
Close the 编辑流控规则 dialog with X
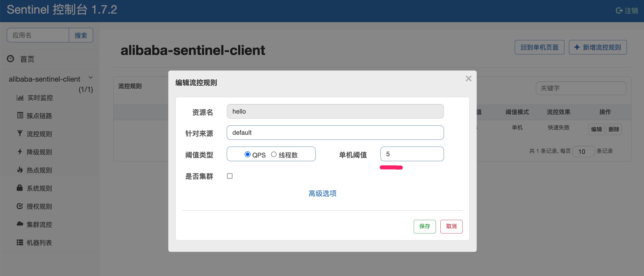pyautogui.click(x=469, y=79)
